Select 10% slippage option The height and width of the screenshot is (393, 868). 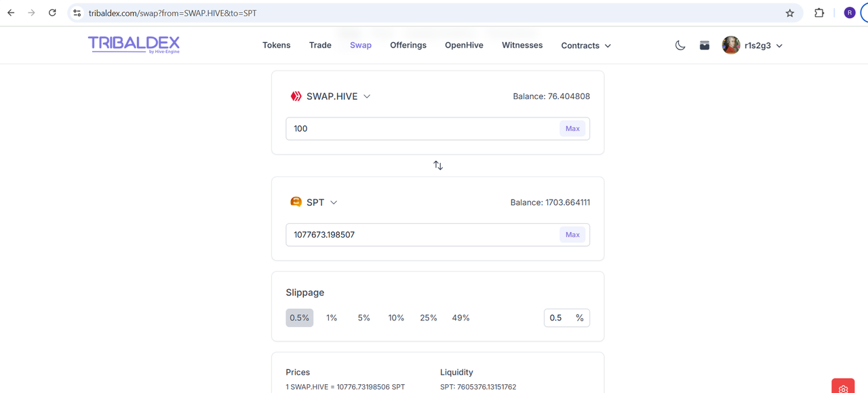tap(396, 318)
